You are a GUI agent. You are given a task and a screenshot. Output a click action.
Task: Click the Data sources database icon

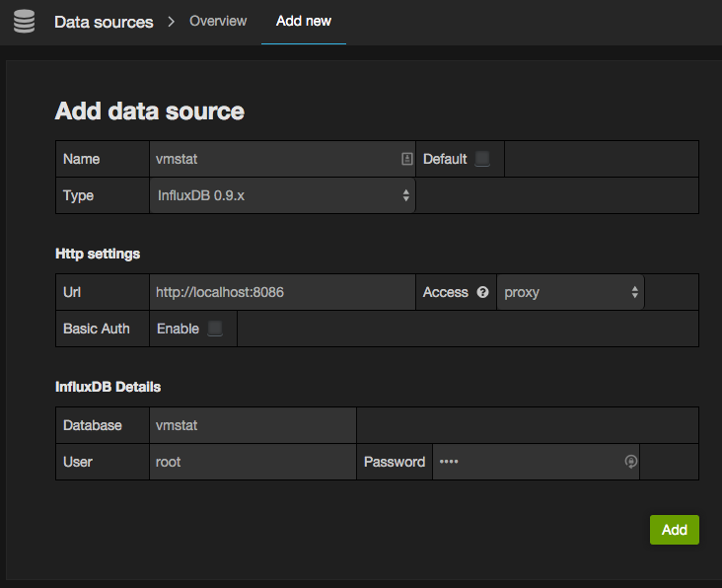coord(24,22)
